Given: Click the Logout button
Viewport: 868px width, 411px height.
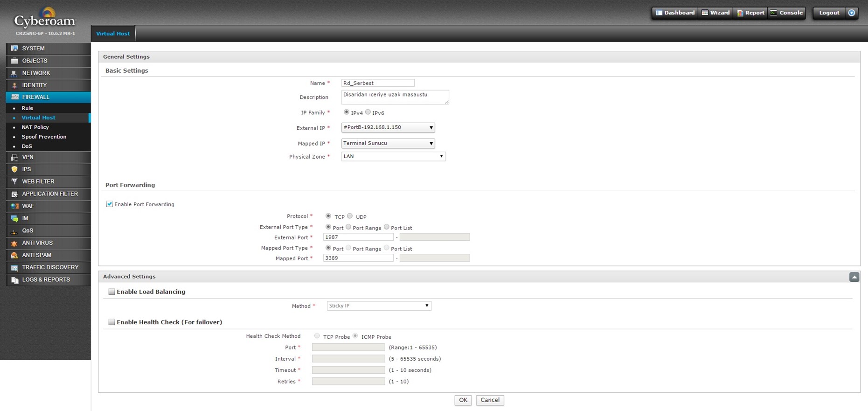Looking at the screenshot, I should [x=829, y=13].
